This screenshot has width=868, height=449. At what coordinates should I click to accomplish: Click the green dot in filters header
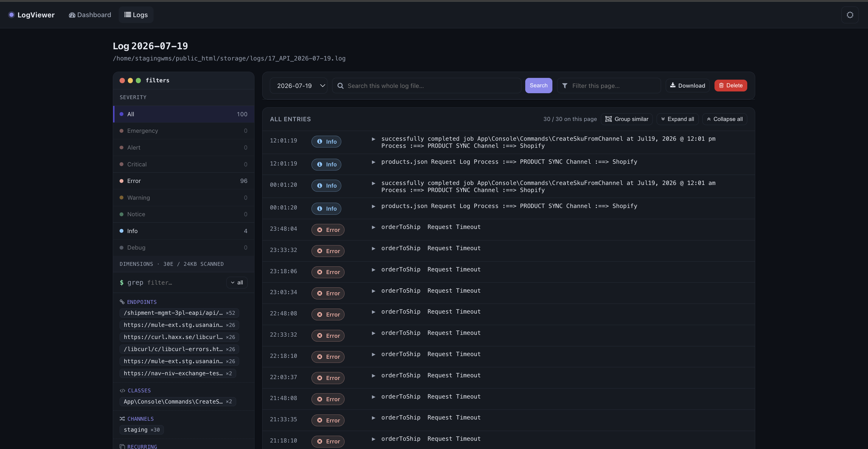138,81
